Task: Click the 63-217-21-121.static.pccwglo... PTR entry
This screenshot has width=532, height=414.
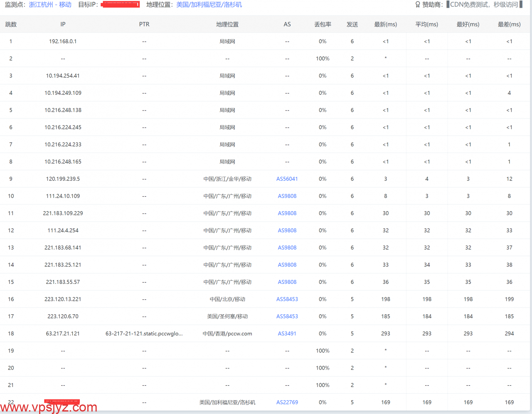Action: point(144,333)
